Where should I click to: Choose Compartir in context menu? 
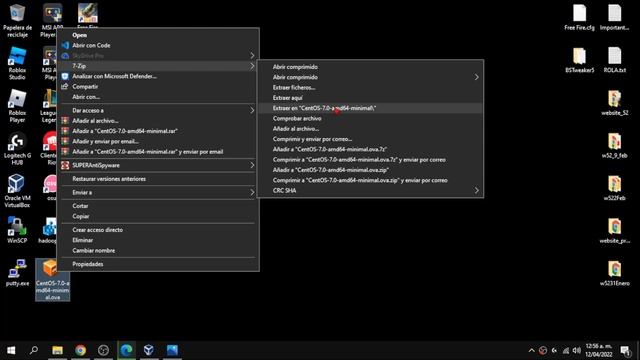(158, 87)
